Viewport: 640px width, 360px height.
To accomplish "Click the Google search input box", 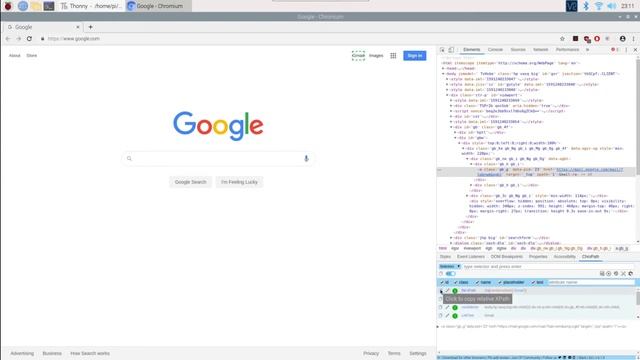I will (x=218, y=158).
